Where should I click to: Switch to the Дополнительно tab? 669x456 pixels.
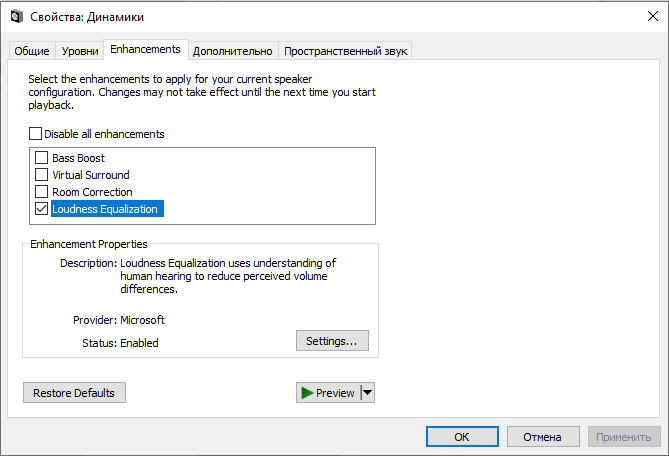pyautogui.click(x=232, y=51)
